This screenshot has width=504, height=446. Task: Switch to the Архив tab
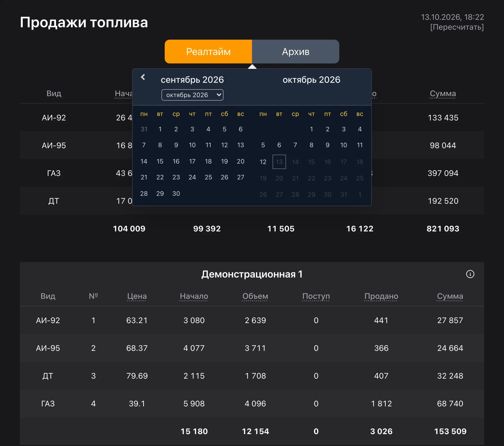(296, 52)
